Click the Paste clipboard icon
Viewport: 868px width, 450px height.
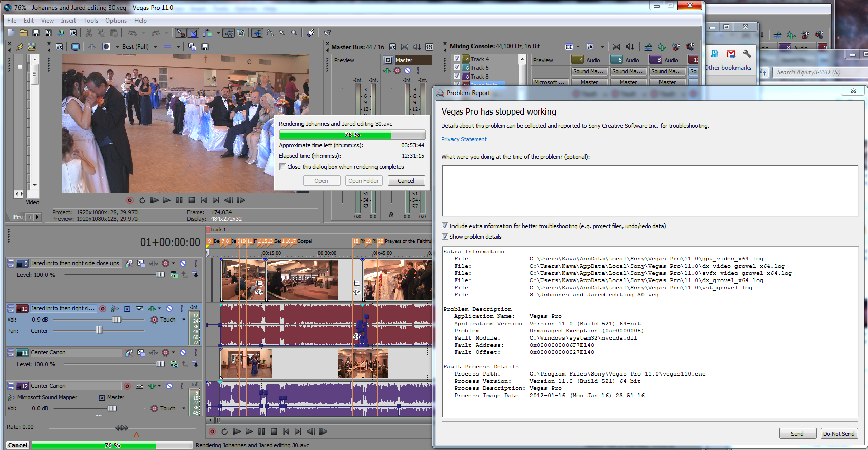coord(114,33)
